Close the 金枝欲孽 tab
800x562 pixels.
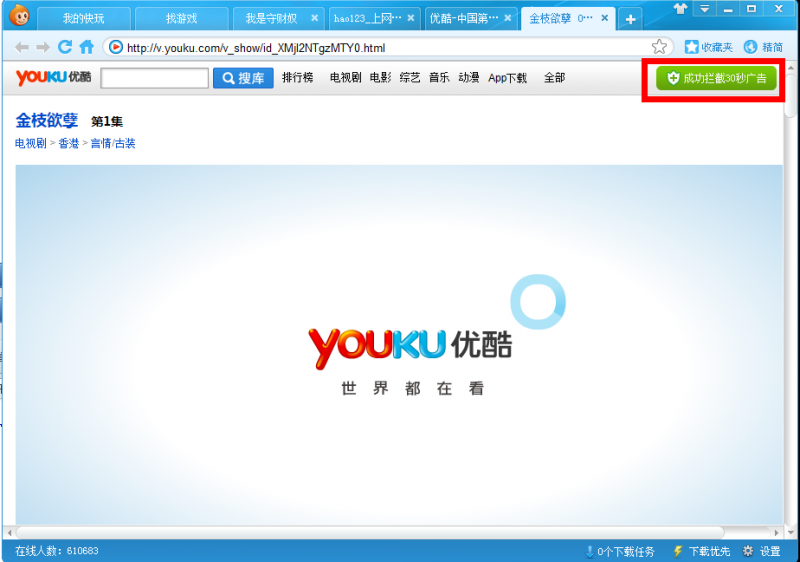605,18
